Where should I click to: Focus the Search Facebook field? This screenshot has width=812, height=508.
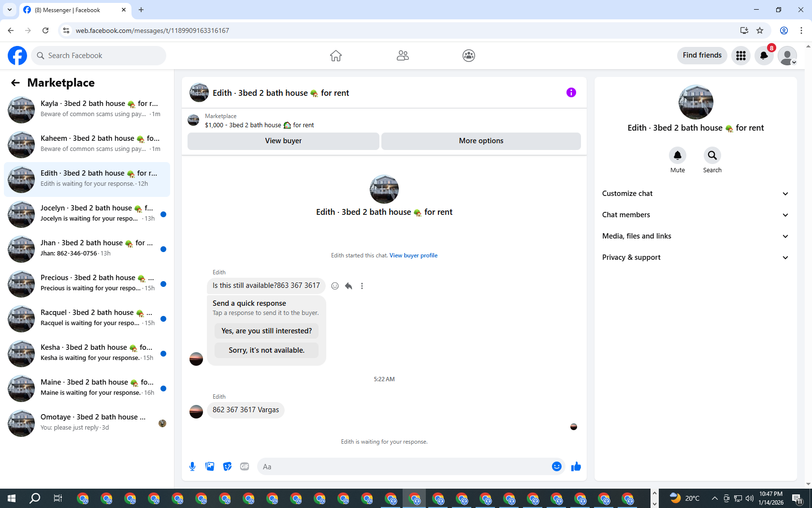(x=99, y=56)
